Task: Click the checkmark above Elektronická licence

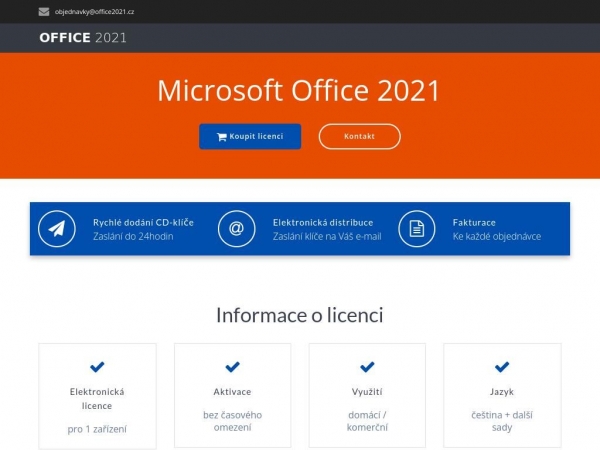Action: click(x=97, y=367)
